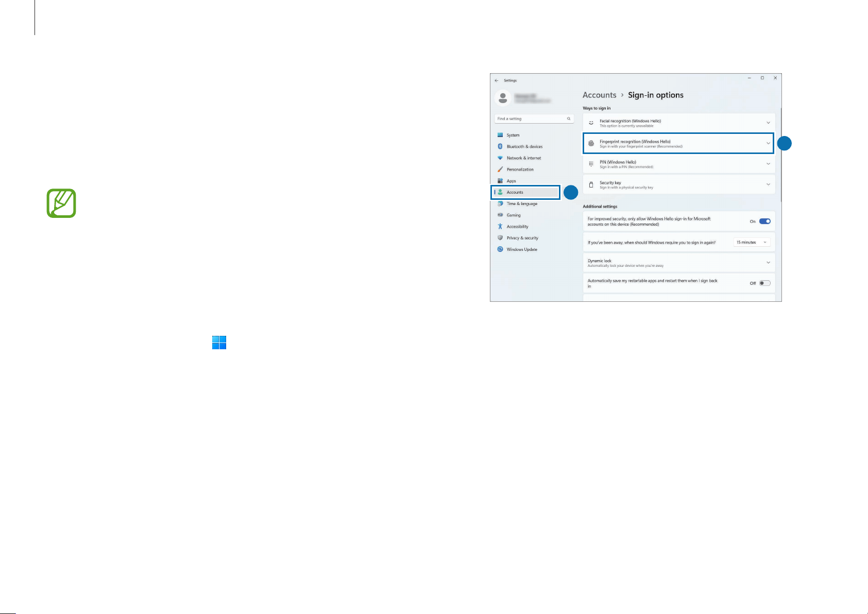Click the Bluetooth & devices icon

tap(500, 146)
